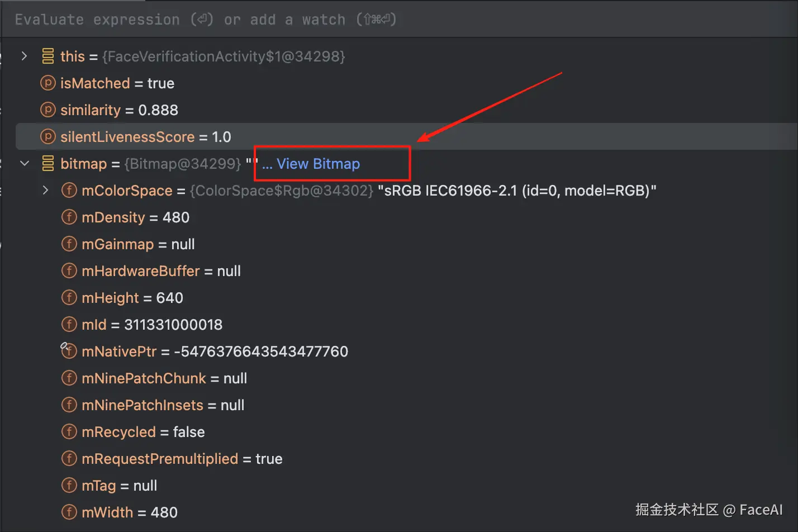Select the mId field row
The height and width of the screenshot is (532, 798).
tap(152, 325)
